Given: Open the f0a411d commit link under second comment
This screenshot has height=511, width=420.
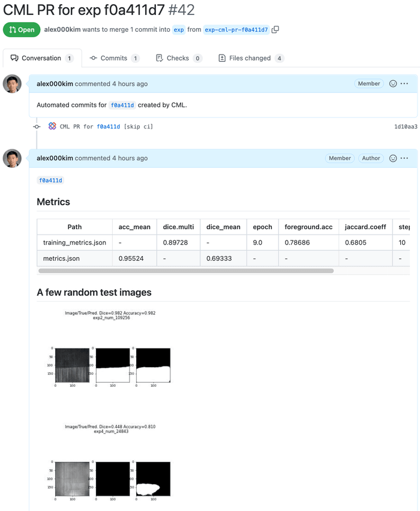Looking at the screenshot, I should pyautogui.click(x=50, y=180).
